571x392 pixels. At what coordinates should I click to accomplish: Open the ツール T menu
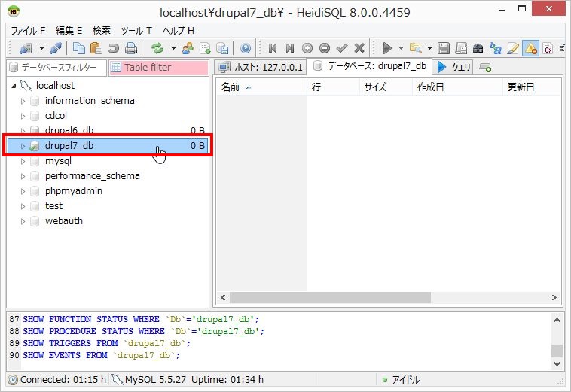tap(136, 31)
